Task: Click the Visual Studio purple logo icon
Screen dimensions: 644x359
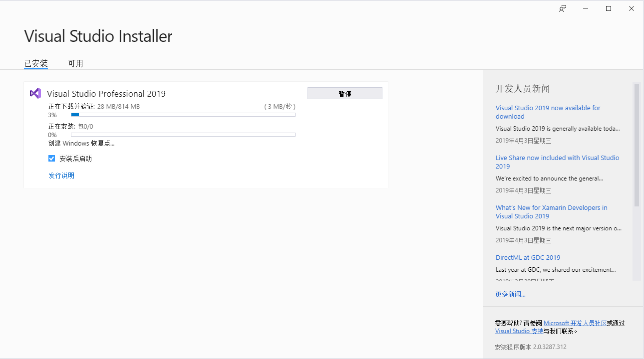Action: [35, 93]
